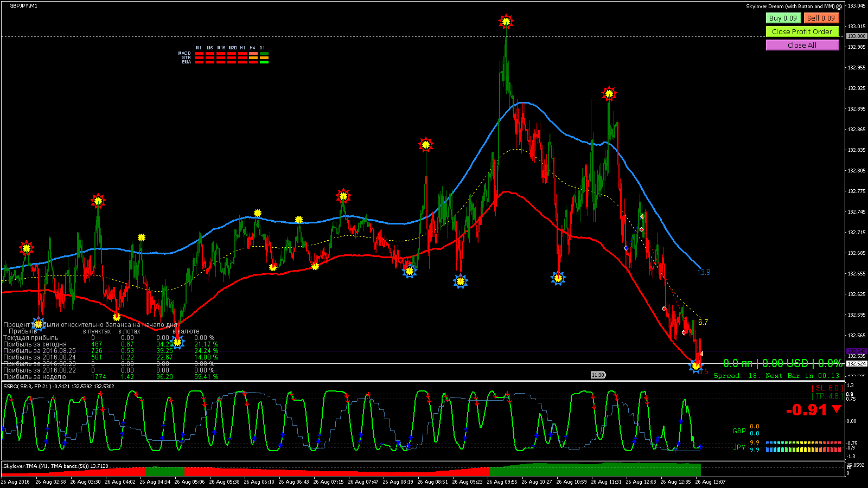Click the red star marker at the highest price peak
Viewport: 868px width, 488px height.
click(506, 22)
